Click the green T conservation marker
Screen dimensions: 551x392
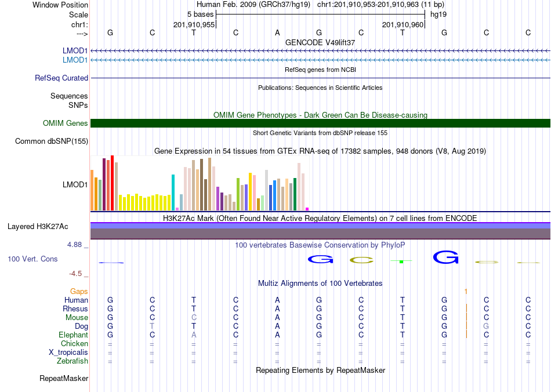point(401,262)
